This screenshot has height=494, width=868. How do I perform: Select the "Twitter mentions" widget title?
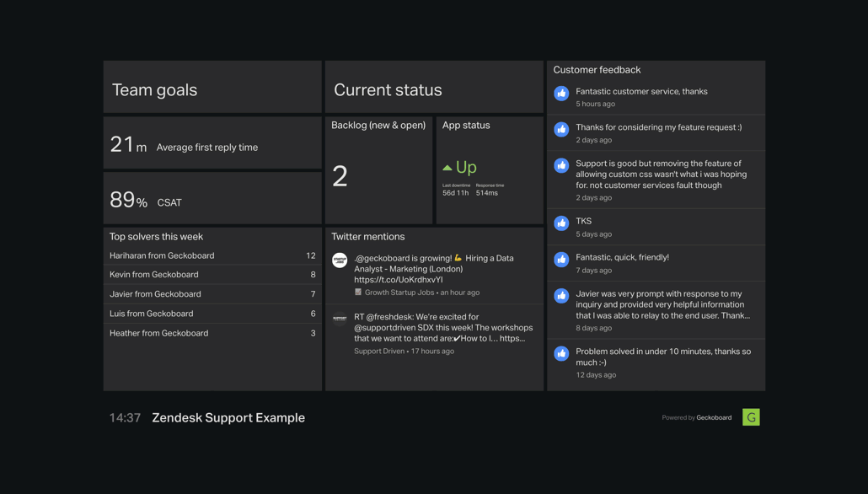(x=367, y=237)
